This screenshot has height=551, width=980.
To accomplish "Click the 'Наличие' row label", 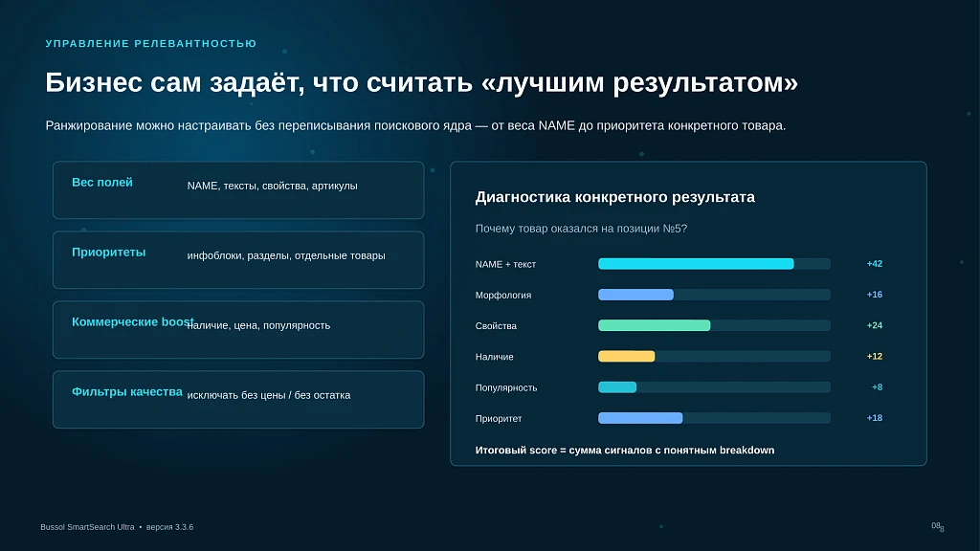I will [x=495, y=357].
